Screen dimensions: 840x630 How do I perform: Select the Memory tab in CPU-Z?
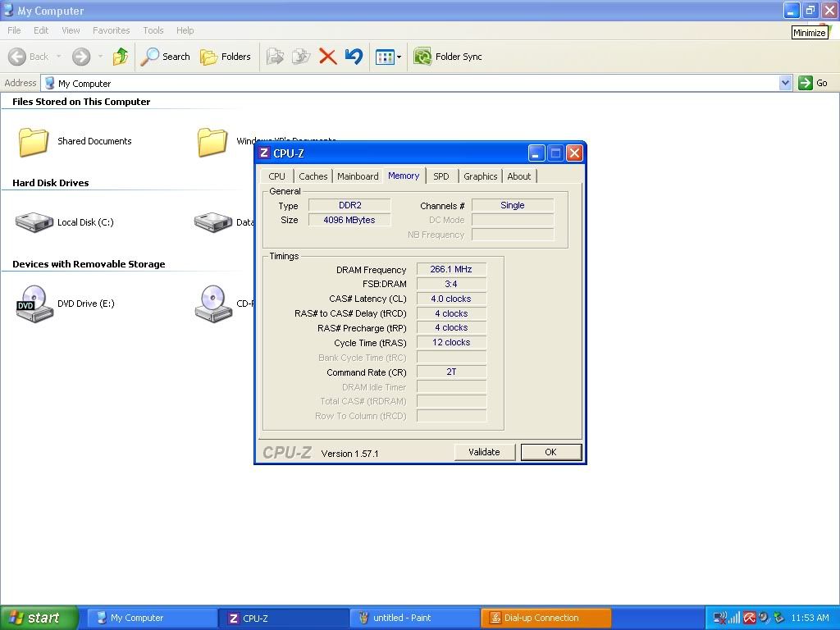click(404, 176)
